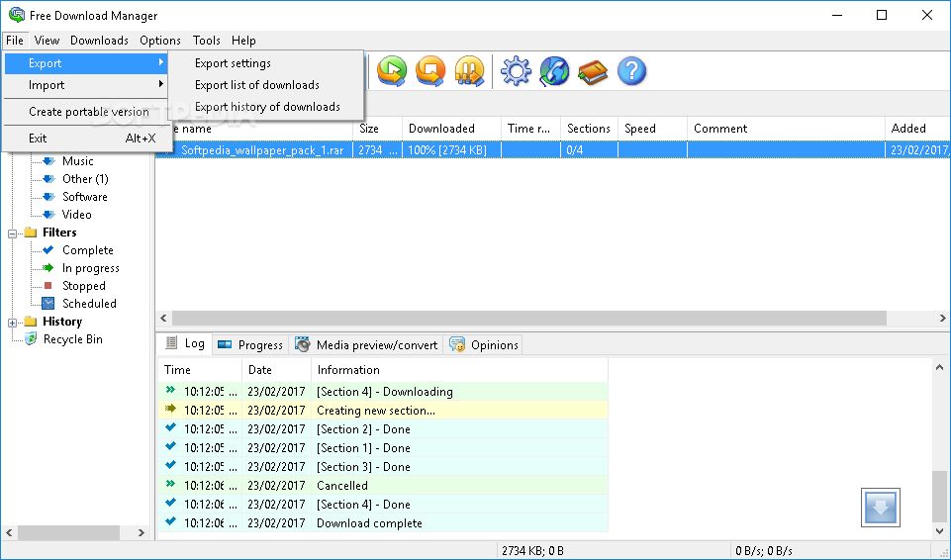Sort downloads by the Size column header
The width and height of the screenshot is (951, 560).
coord(377,129)
